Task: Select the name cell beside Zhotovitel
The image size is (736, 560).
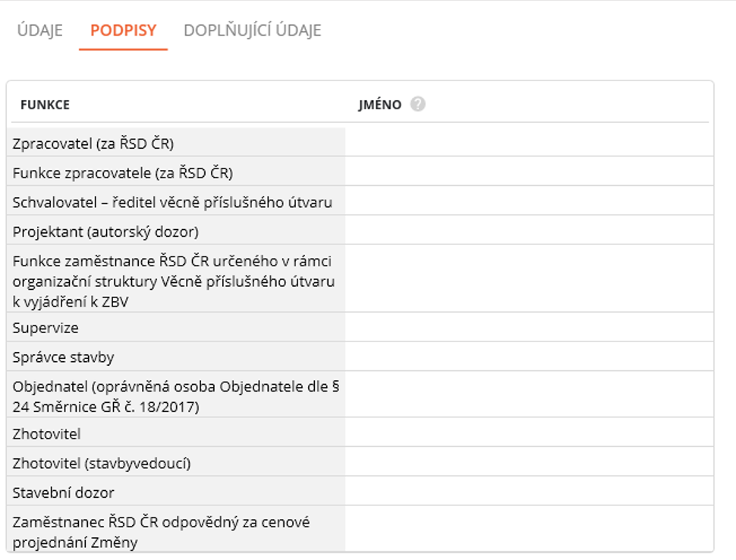Action: 528,433
